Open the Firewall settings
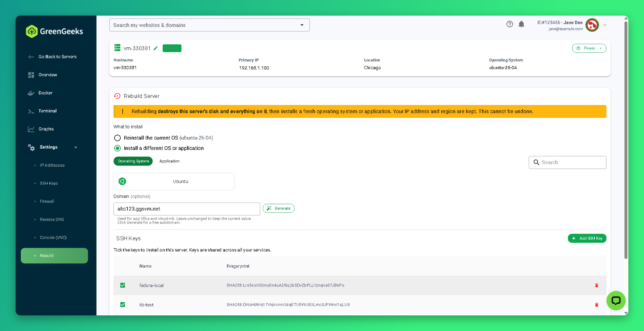Viewport: 644px width, 331px height. point(47,201)
